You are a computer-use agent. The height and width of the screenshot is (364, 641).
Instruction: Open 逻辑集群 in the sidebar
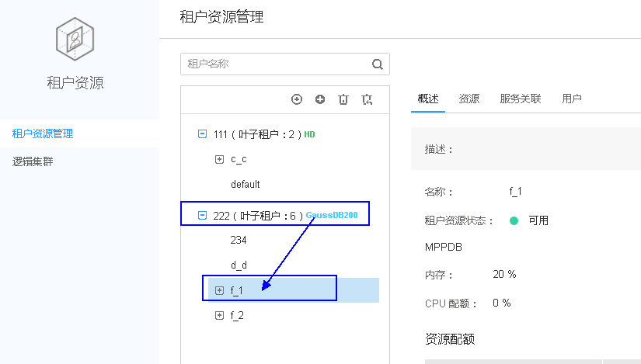pyautogui.click(x=33, y=161)
